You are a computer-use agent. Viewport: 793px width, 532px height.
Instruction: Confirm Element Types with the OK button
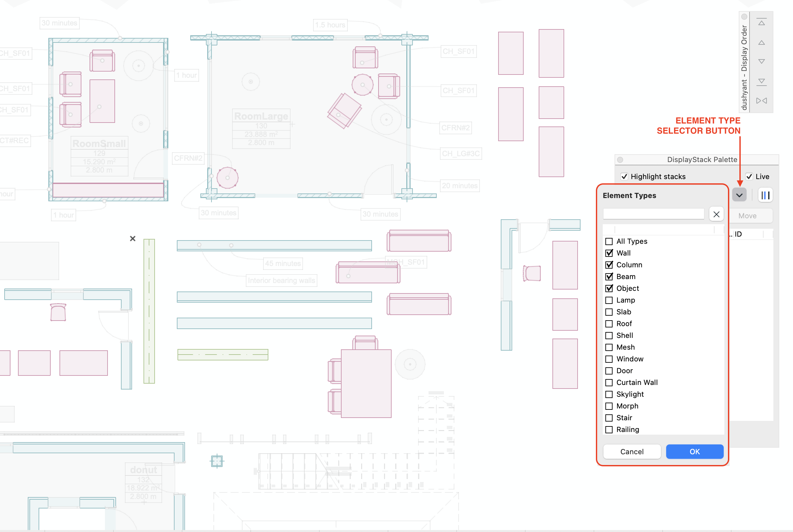695,452
